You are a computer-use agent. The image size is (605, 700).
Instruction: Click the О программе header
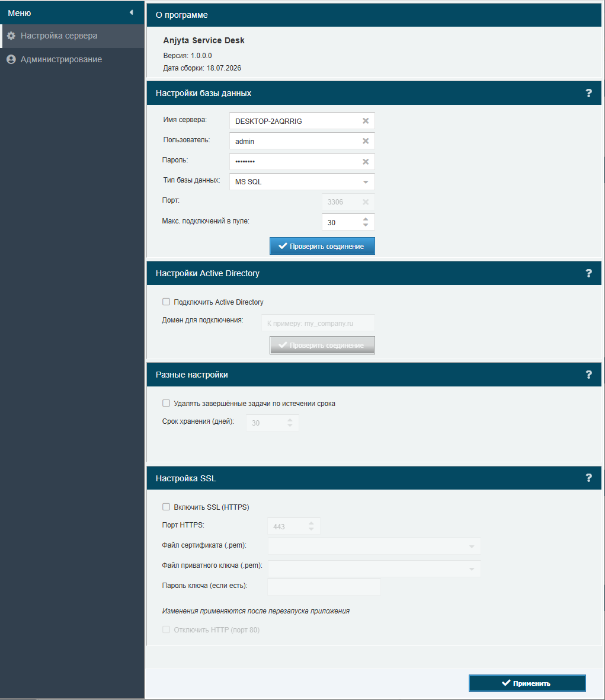[x=181, y=15]
